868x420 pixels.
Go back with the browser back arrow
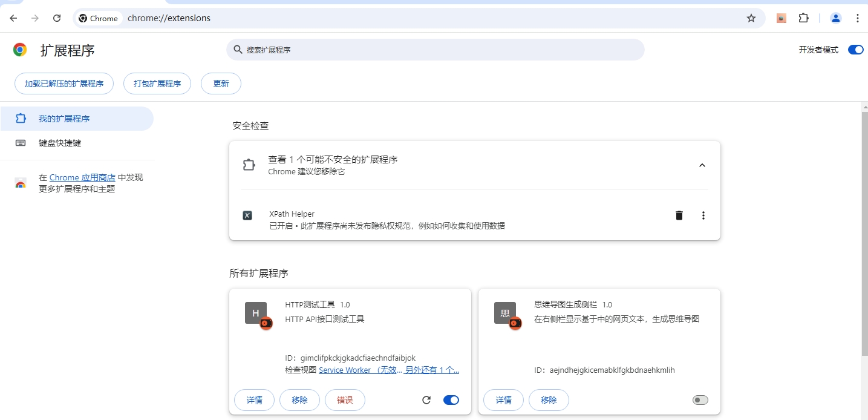coord(13,18)
